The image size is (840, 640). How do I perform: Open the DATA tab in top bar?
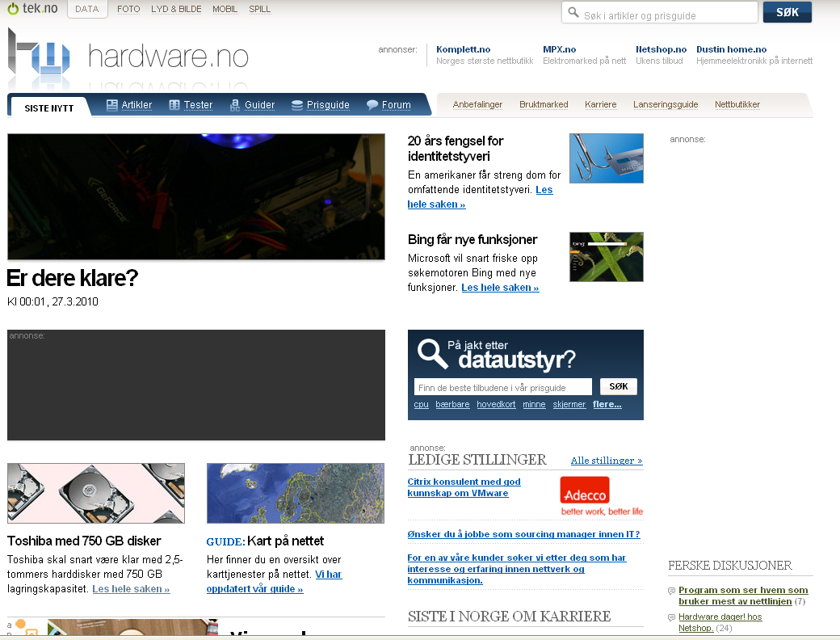point(87,9)
